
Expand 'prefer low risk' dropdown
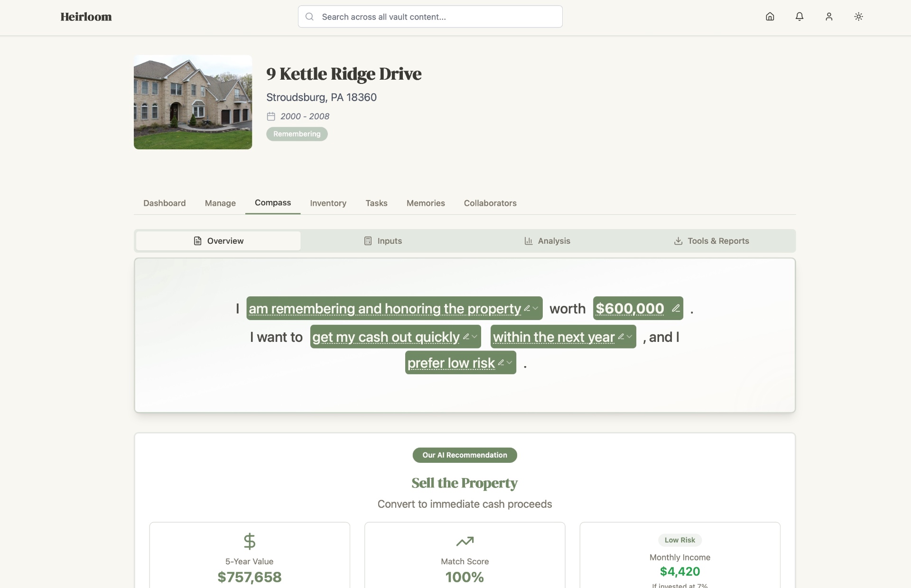coord(509,363)
